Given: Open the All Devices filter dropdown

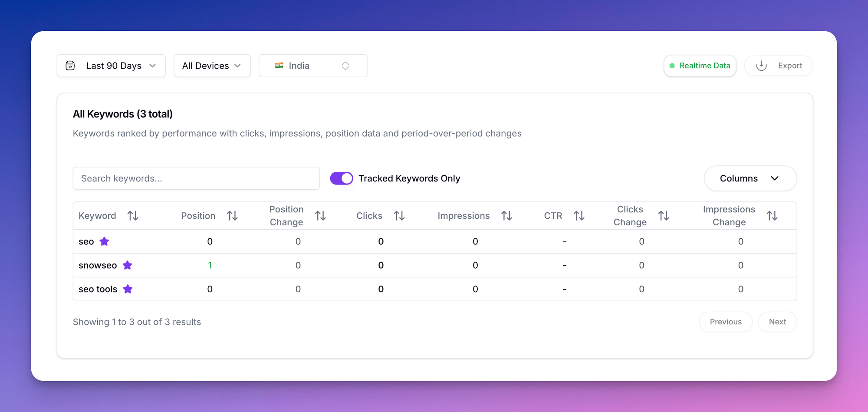Looking at the screenshot, I should [212, 66].
